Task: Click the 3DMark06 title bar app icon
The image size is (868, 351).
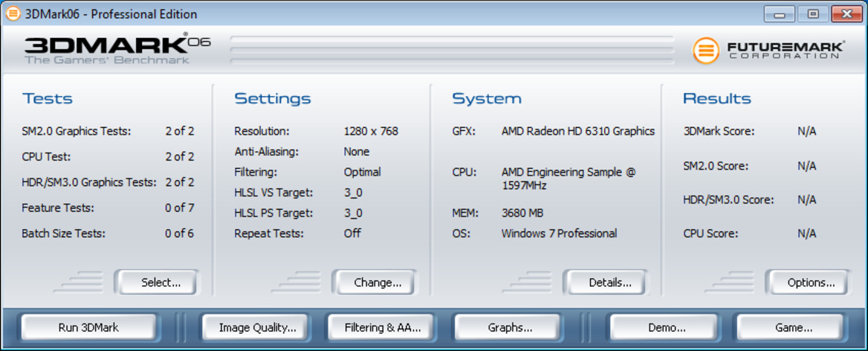Action: (13, 13)
